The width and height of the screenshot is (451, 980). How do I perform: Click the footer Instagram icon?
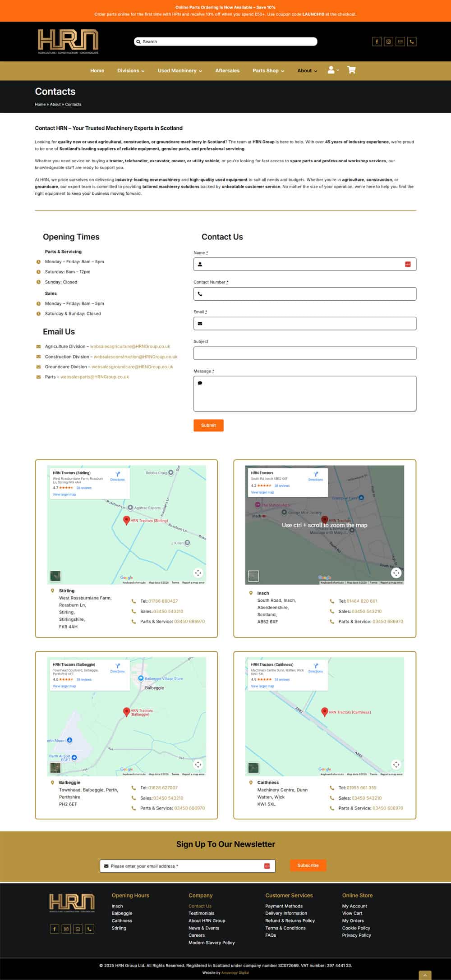tap(66, 929)
